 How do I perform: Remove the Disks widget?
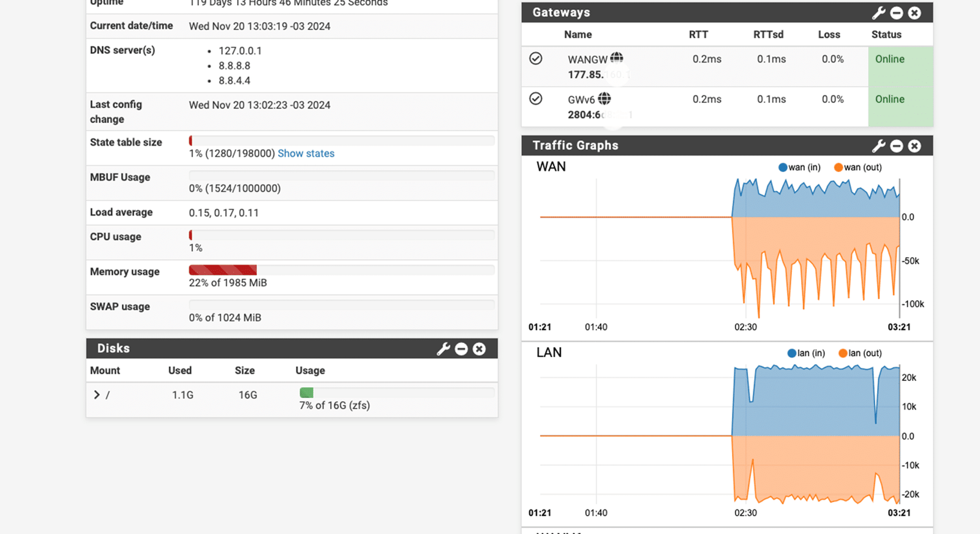point(479,348)
